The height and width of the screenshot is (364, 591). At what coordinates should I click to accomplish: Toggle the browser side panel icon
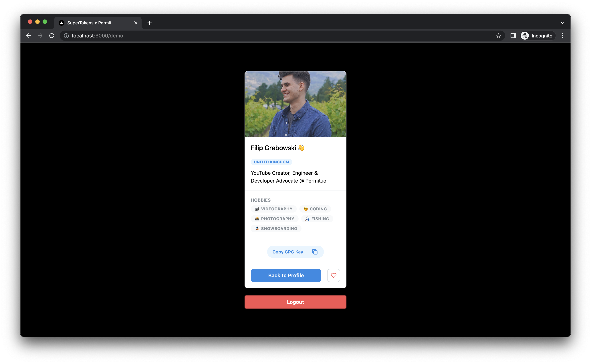(513, 36)
